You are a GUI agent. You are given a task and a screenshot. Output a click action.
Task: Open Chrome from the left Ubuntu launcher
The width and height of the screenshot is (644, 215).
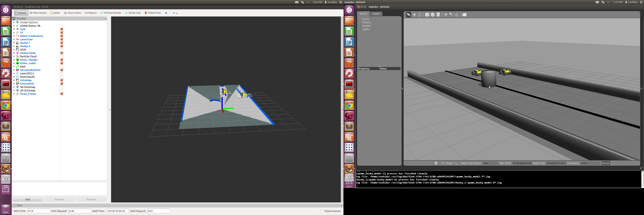click(x=6, y=105)
